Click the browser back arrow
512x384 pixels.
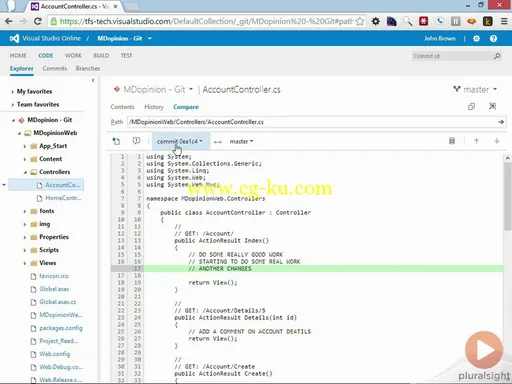tap(9, 21)
